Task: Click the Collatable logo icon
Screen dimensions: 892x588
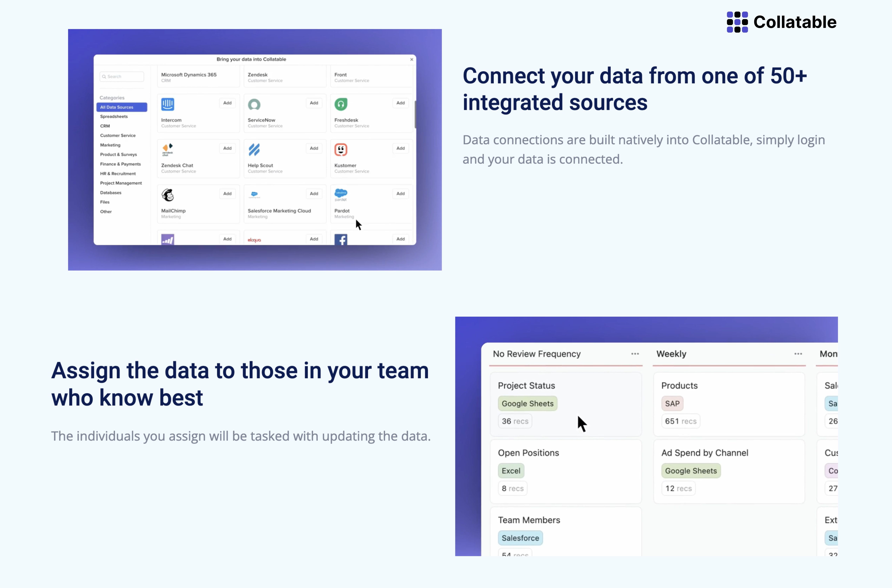Action: click(x=737, y=22)
